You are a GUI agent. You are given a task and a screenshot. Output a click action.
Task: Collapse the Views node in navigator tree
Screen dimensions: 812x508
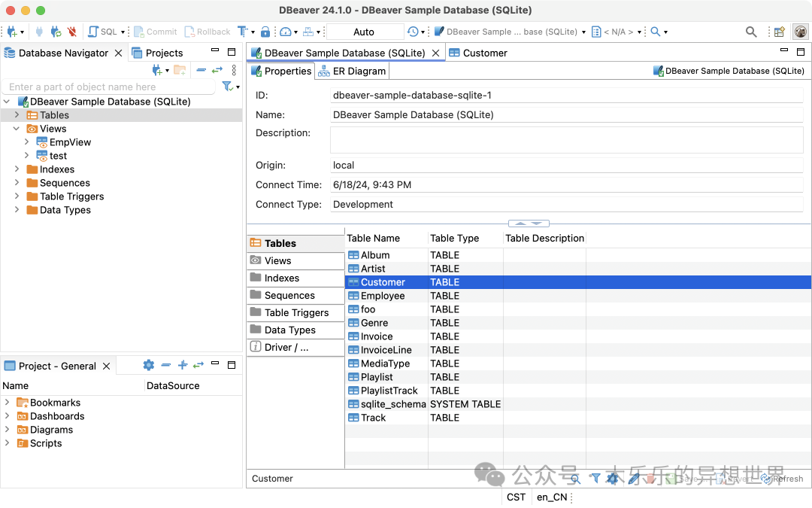click(17, 129)
